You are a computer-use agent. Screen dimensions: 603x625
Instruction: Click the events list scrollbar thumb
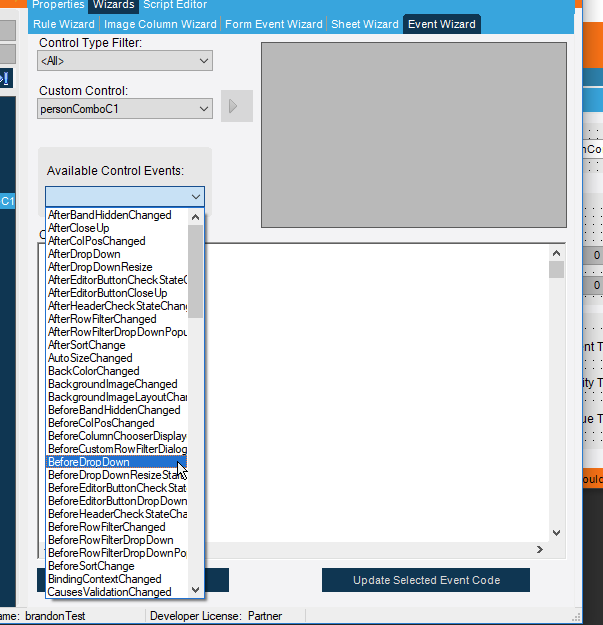195,271
